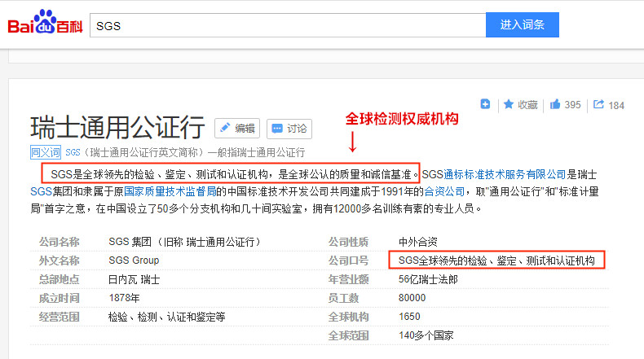Click the value 1650
The width and height of the screenshot is (644, 359).
(x=409, y=317)
